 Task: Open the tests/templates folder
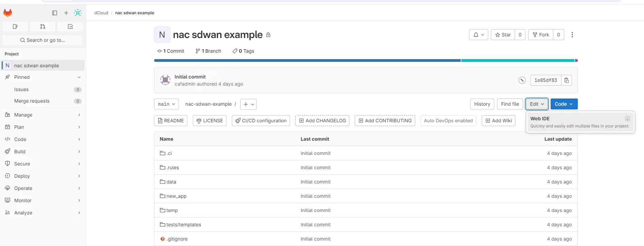[x=184, y=225]
